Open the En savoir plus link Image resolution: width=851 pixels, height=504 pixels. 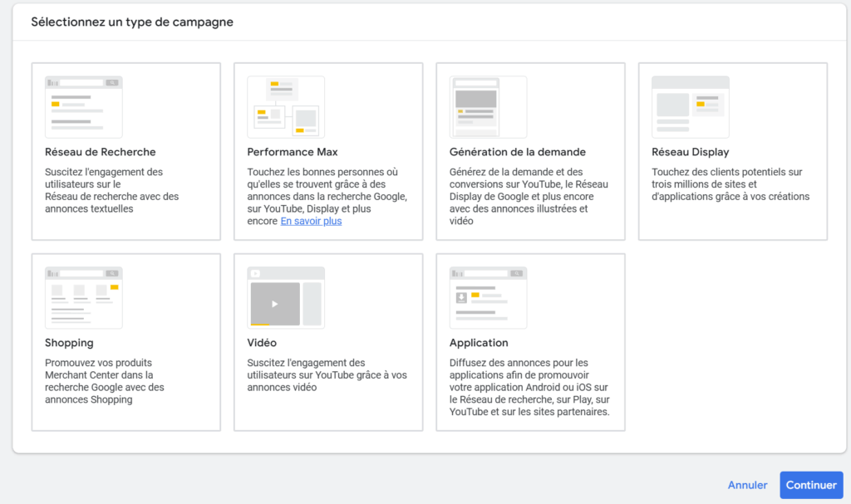pos(311,221)
